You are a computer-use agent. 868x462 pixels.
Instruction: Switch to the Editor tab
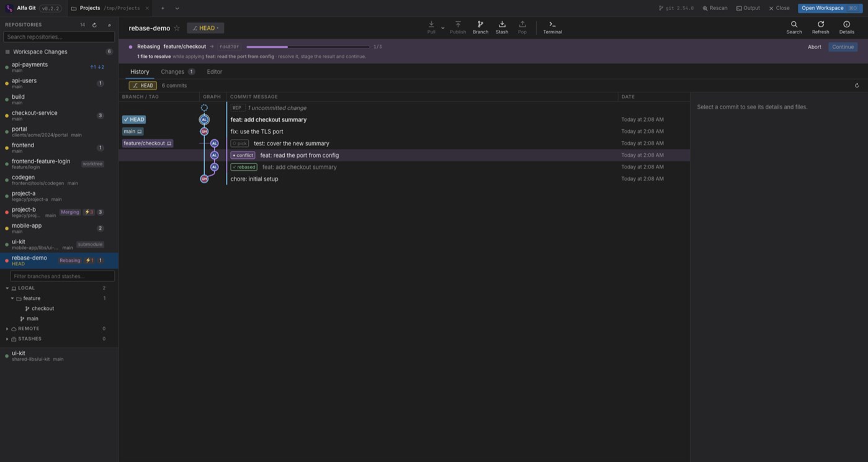[x=215, y=72]
